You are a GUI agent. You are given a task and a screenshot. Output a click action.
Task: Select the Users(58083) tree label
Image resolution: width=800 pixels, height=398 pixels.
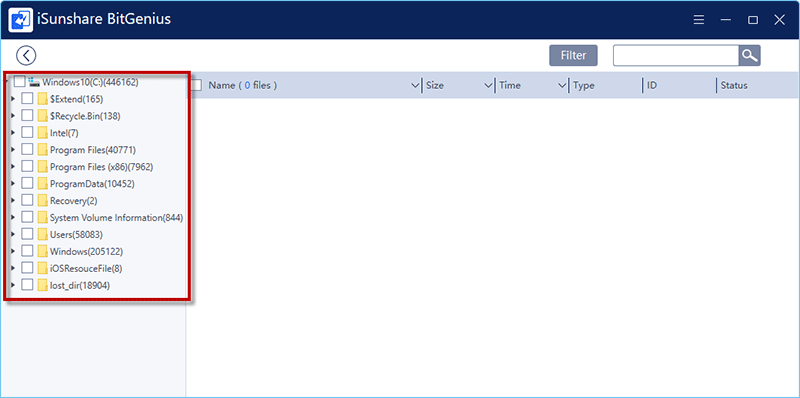pyautogui.click(x=77, y=235)
